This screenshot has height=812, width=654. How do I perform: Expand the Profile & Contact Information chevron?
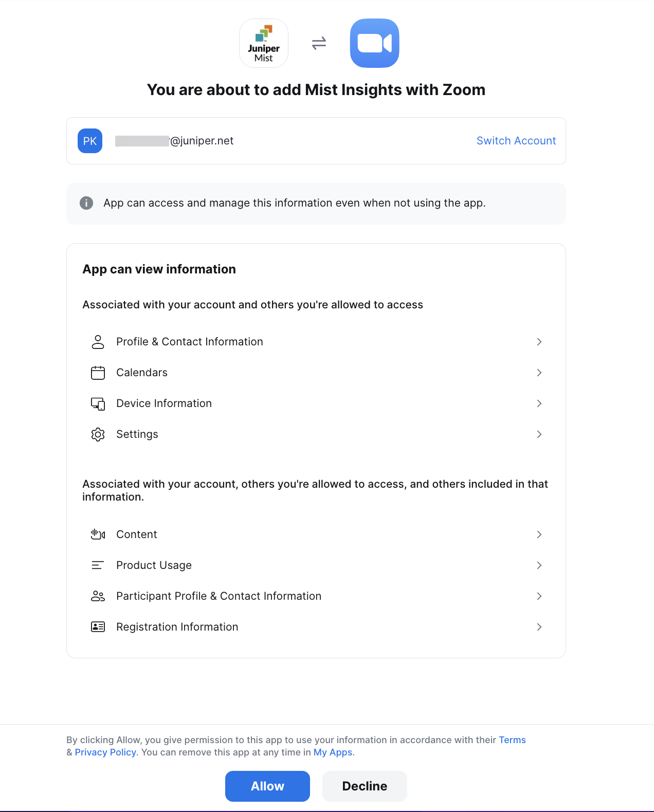click(539, 342)
